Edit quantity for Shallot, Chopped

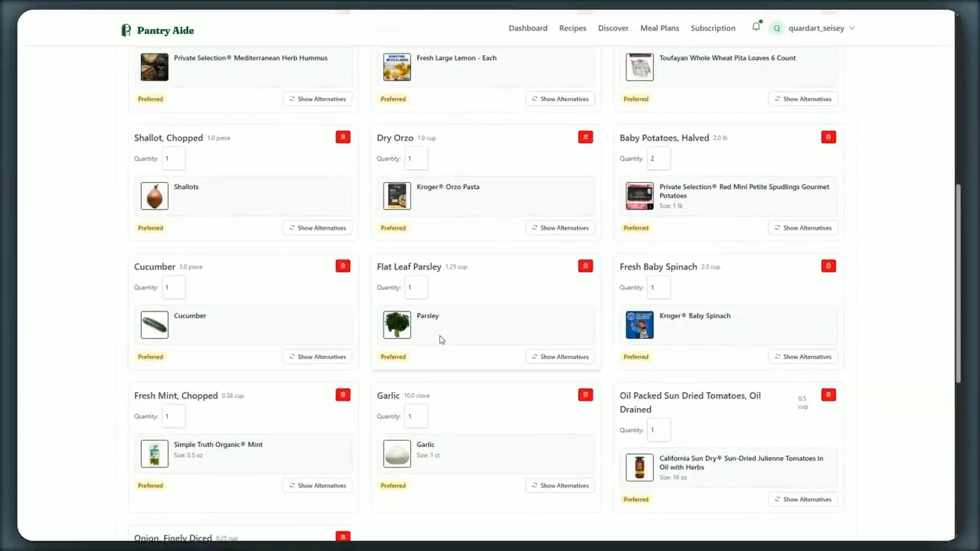(x=173, y=158)
